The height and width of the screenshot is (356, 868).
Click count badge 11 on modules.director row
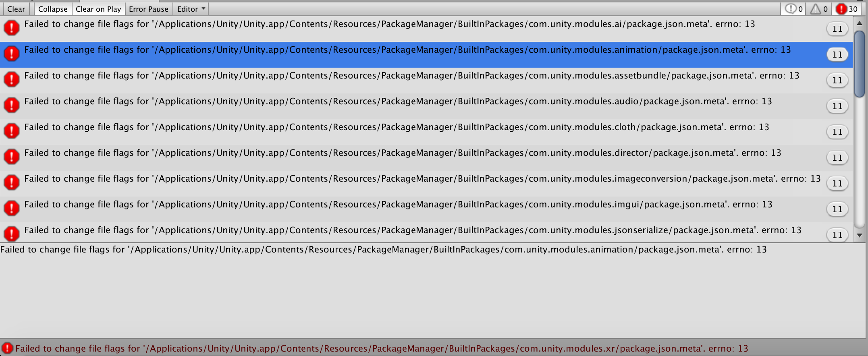(837, 158)
